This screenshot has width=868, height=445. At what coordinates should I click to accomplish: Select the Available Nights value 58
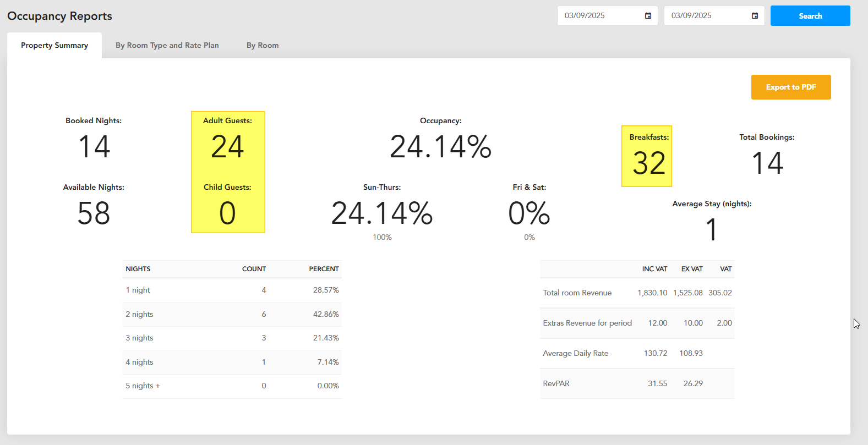(x=94, y=213)
